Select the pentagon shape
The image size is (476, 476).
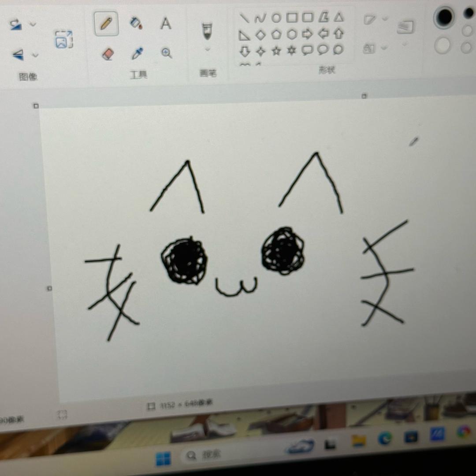click(276, 34)
